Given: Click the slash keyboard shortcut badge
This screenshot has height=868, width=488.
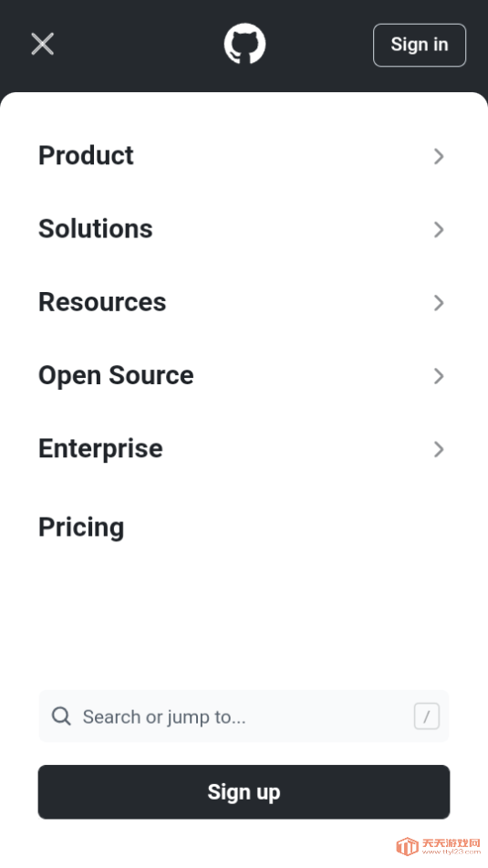Looking at the screenshot, I should (427, 716).
